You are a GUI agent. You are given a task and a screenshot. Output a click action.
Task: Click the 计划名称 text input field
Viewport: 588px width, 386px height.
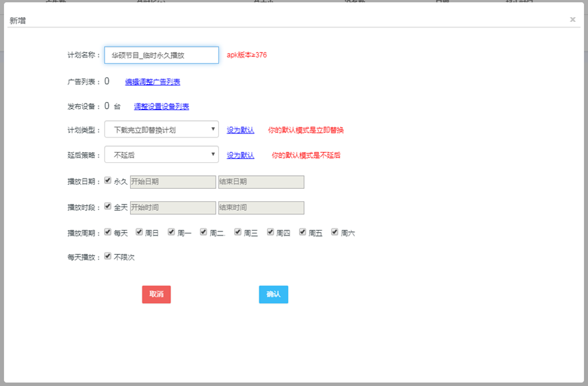[x=162, y=55]
